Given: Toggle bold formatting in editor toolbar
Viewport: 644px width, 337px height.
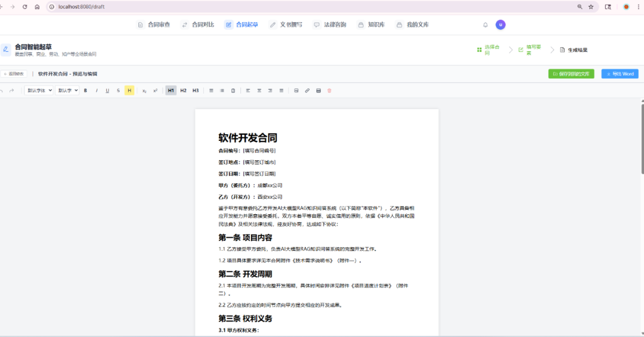Looking at the screenshot, I should 86,91.
